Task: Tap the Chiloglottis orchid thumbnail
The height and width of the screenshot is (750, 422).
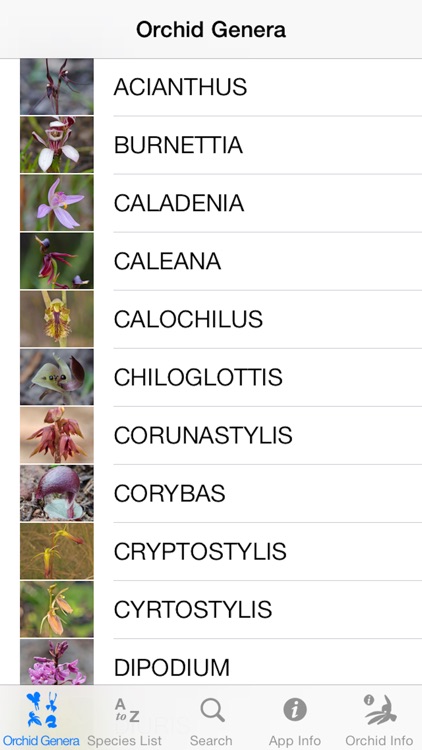Action: tap(57, 377)
